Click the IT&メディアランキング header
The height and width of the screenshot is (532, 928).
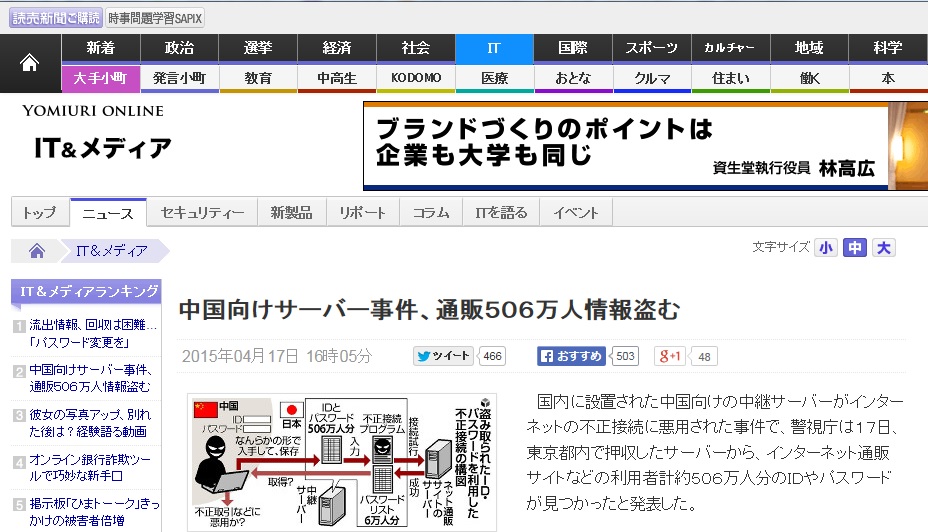[x=86, y=292]
